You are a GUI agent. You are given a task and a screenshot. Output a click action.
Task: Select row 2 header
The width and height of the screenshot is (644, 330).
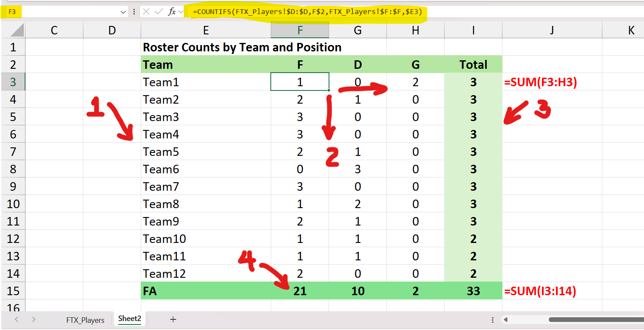pos(13,65)
